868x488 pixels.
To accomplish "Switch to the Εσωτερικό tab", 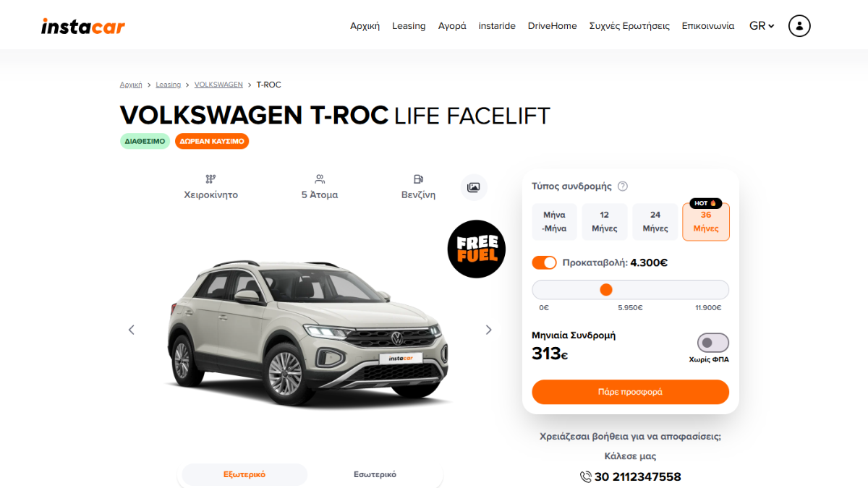I will 375,475.
